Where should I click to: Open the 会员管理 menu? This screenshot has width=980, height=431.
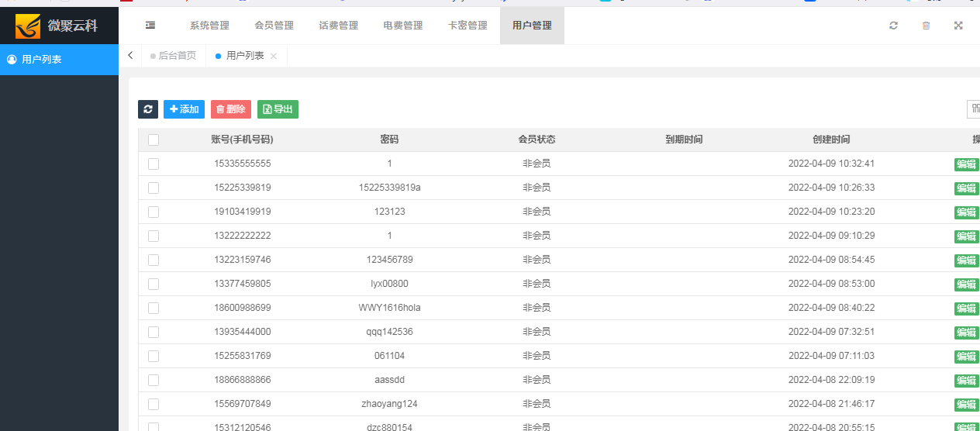(274, 26)
